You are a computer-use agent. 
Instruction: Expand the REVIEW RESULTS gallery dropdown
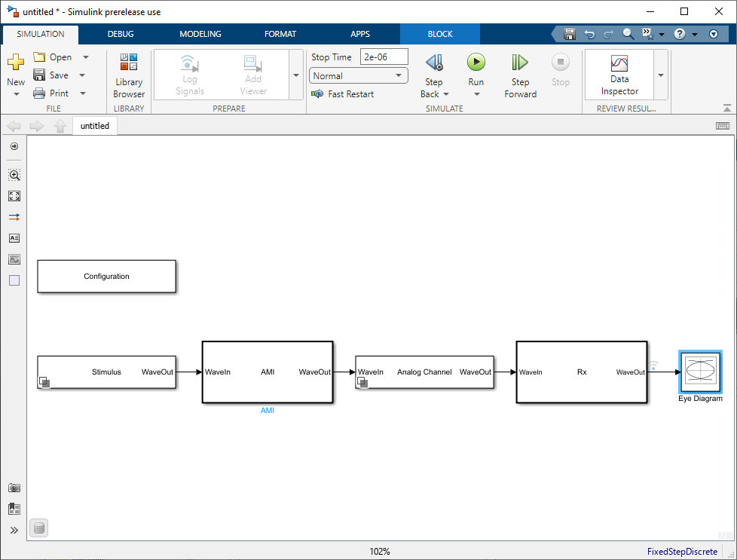660,75
